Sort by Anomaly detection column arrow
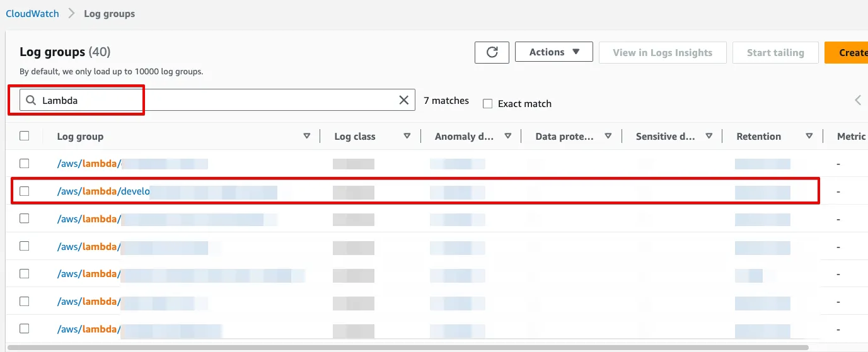This screenshot has width=868, height=352. (x=508, y=136)
